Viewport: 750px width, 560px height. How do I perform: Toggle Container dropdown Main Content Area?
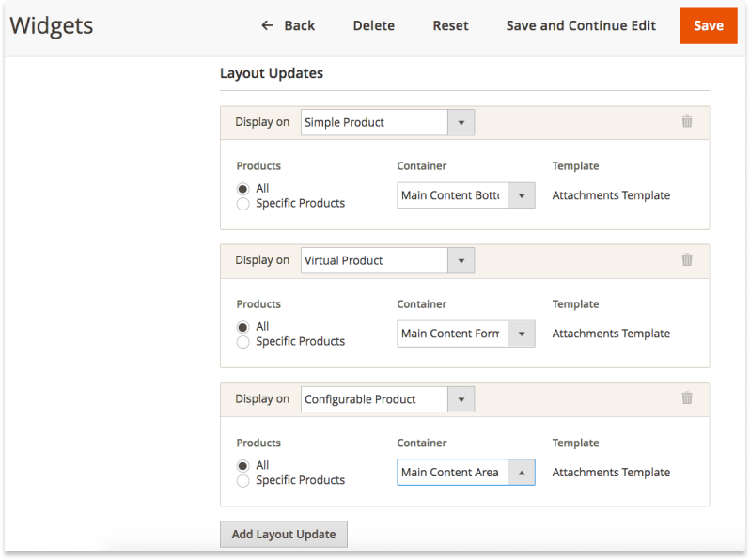click(x=466, y=472)
